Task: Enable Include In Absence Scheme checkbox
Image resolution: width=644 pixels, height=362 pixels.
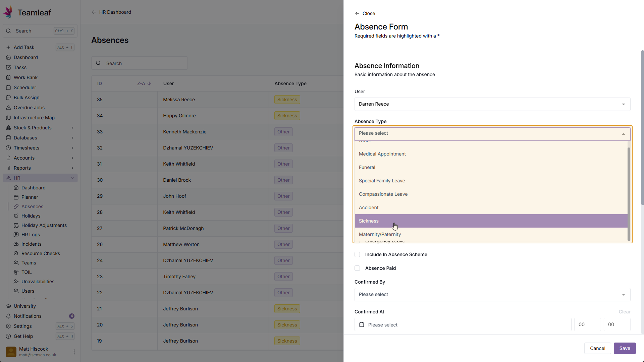Action: [x=357, y=254]
